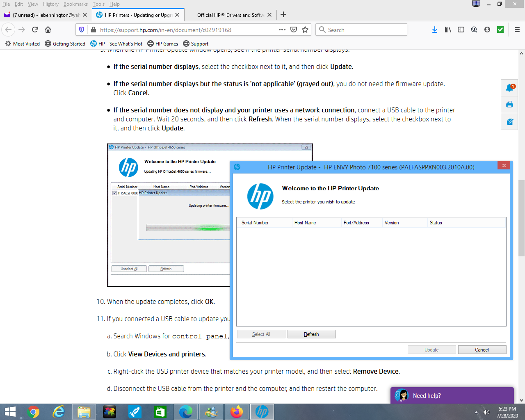Close the HP Printer Update dialog
The image size is (525, 420).
pos(504,165)
